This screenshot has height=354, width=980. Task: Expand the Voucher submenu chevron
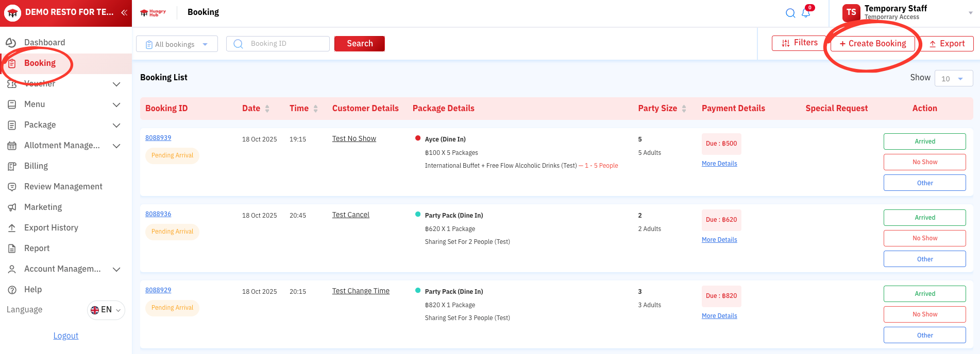click(x=116, y=84)
